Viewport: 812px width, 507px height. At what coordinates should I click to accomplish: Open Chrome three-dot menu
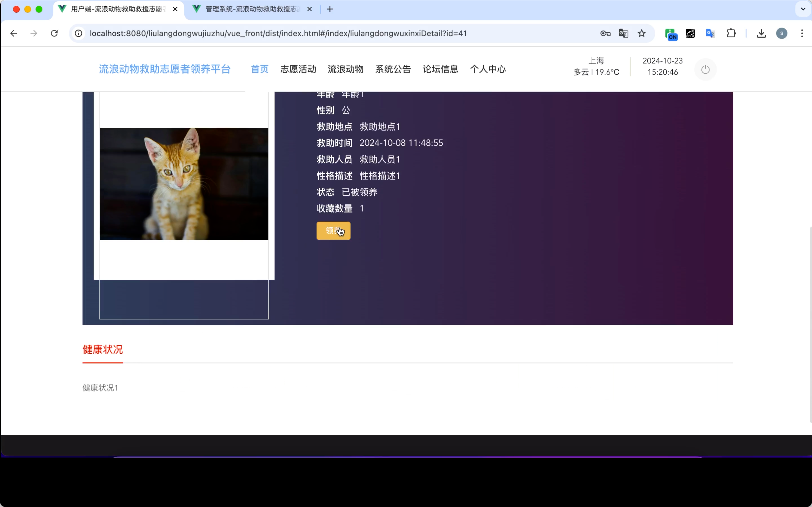[802, 33]
